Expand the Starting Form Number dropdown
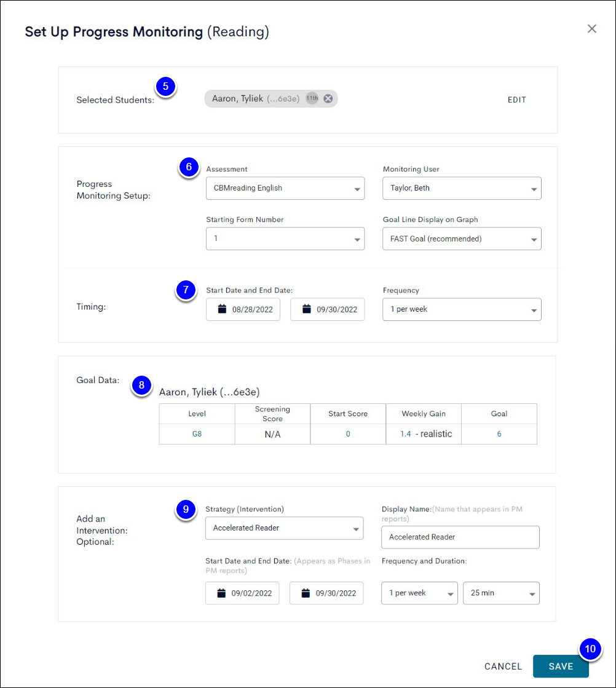 point(285,239)
